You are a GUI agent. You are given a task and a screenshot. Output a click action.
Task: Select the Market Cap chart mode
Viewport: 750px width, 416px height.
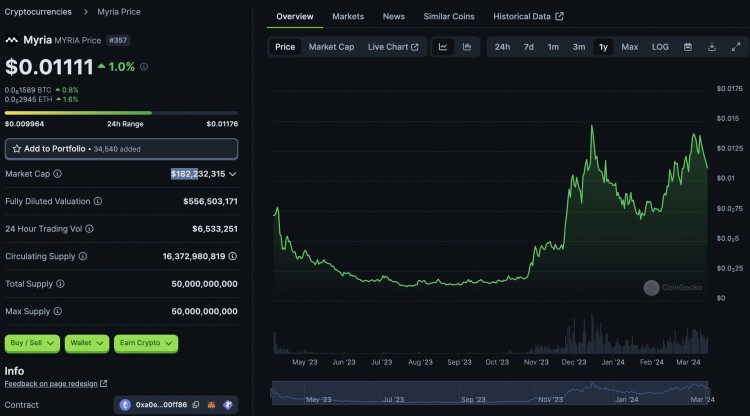(x=331, y=47)
